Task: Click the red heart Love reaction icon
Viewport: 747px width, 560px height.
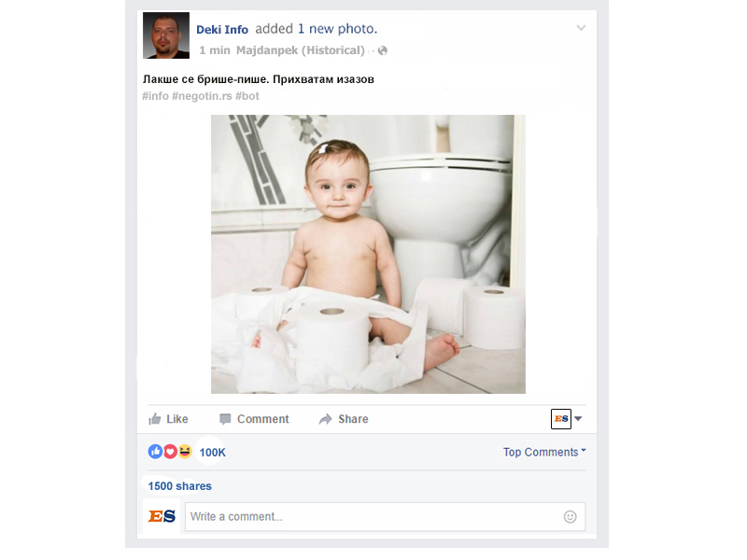Action: click(170, 452)
